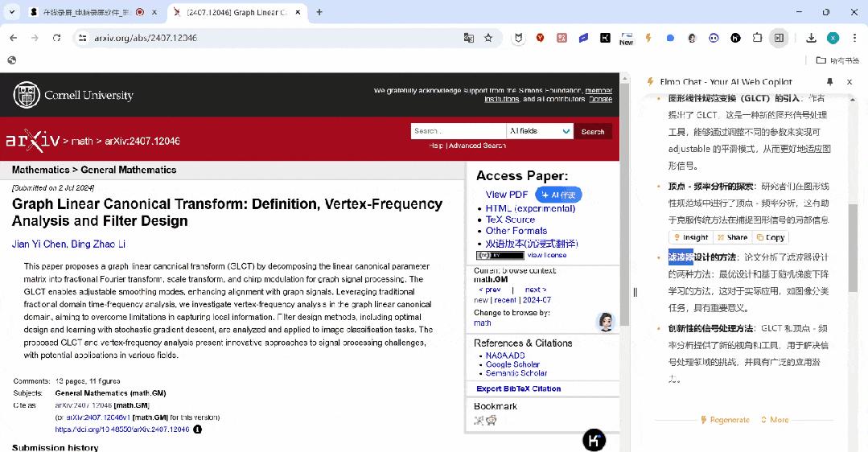Reload the page with the refresh icon
The image size is (868, 452).
[x=56, y=38]
